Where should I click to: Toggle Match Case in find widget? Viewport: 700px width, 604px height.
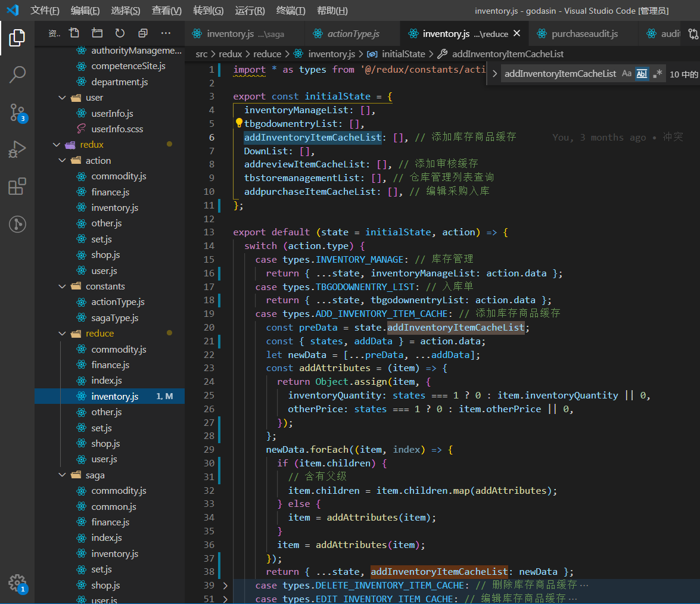coord(627,74)
